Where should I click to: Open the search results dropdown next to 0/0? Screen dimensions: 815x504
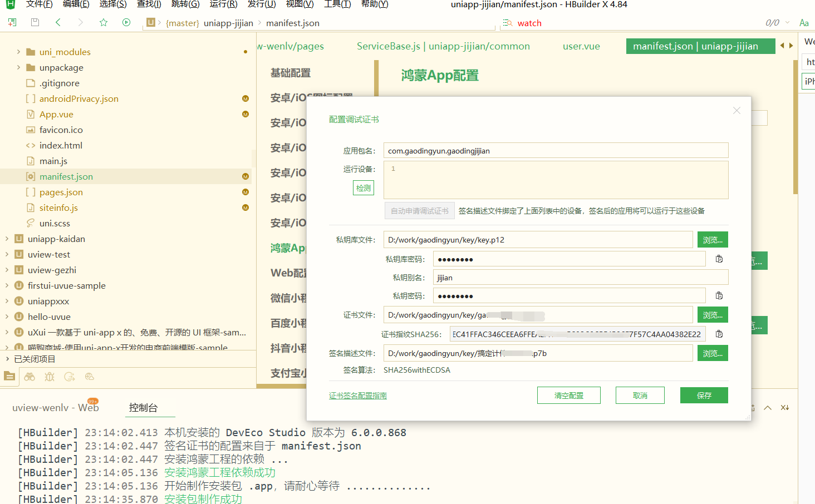787,23
